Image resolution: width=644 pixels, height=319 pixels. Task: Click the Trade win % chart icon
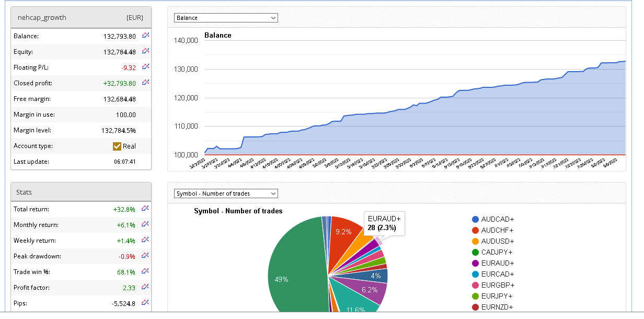tap(146, 271)
